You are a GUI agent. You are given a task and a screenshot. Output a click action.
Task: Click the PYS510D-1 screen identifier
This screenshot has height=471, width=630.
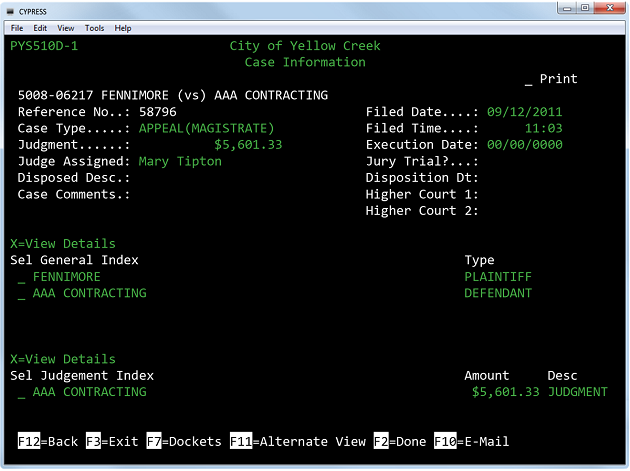[44, 46]
